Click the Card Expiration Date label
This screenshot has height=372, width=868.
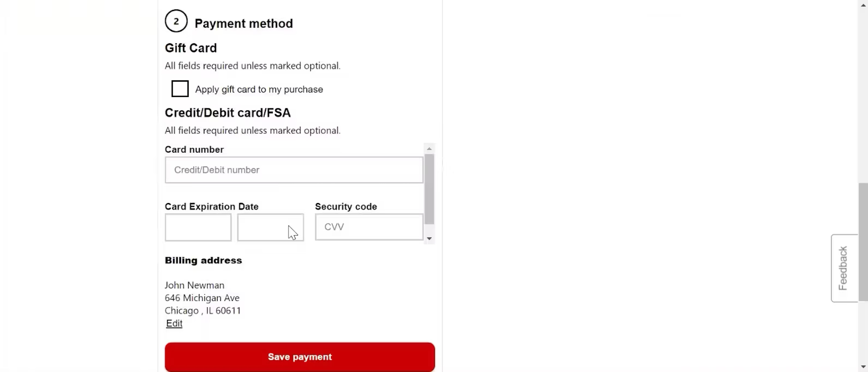(x=212, y=207)
